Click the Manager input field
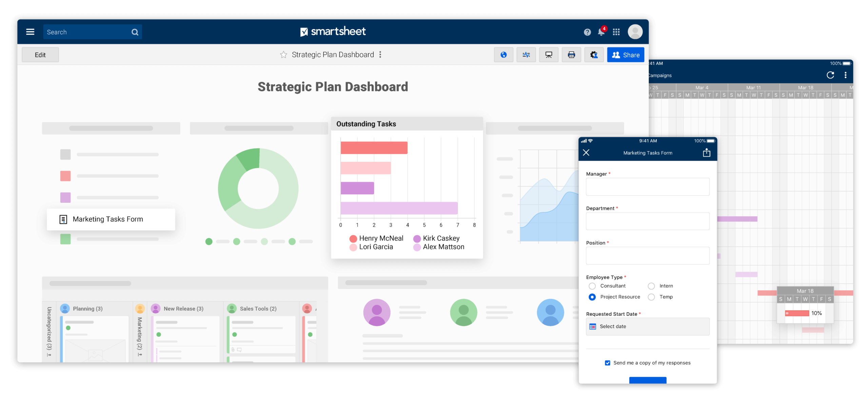The height and width of the screenshot is (408, 868). 647,187
